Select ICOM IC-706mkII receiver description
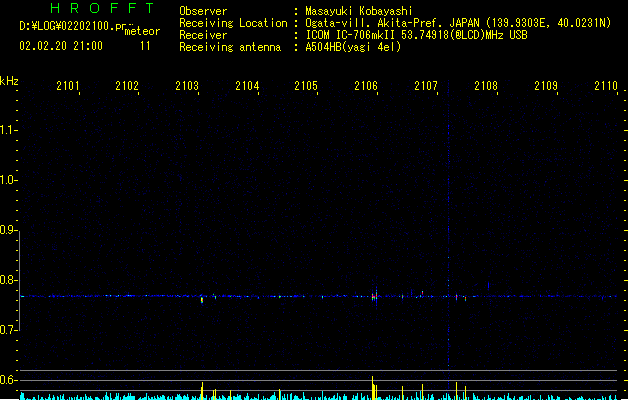Screen dimensions: 629x400 [x=416, y=35]
